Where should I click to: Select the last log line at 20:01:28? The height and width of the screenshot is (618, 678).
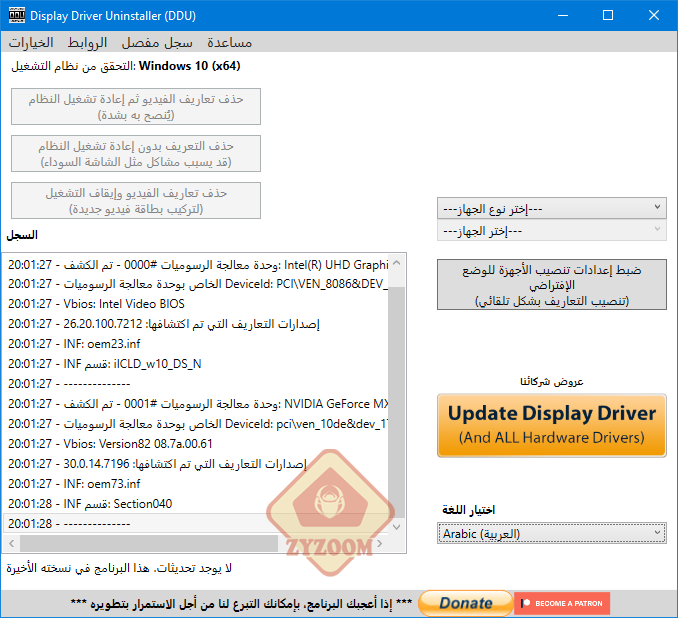196,524
